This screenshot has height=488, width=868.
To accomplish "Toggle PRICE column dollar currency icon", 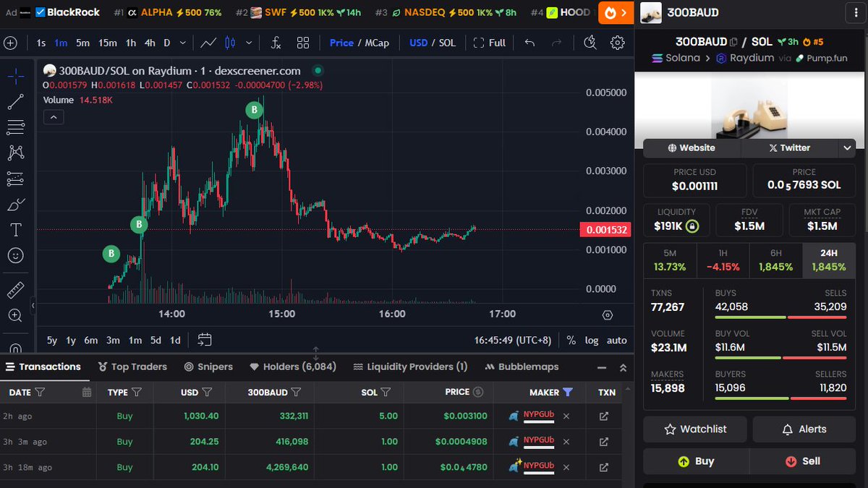I will tap(477, 392).
